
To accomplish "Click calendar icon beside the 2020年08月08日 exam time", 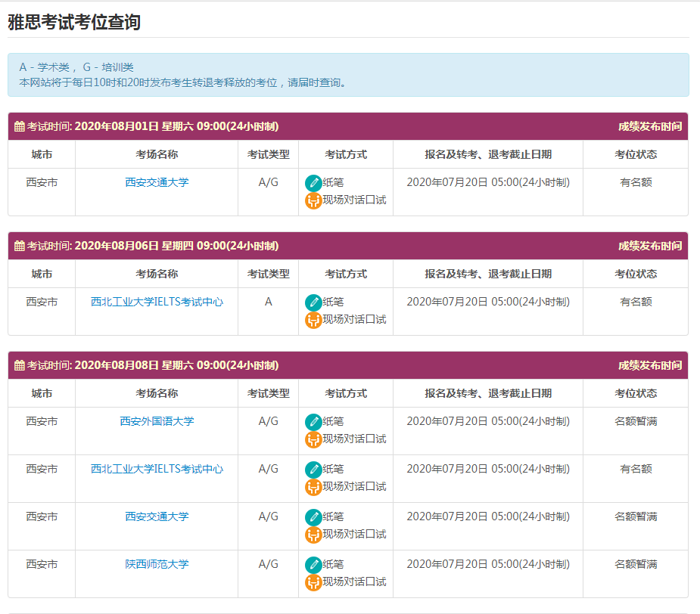I will pos(20,366).
